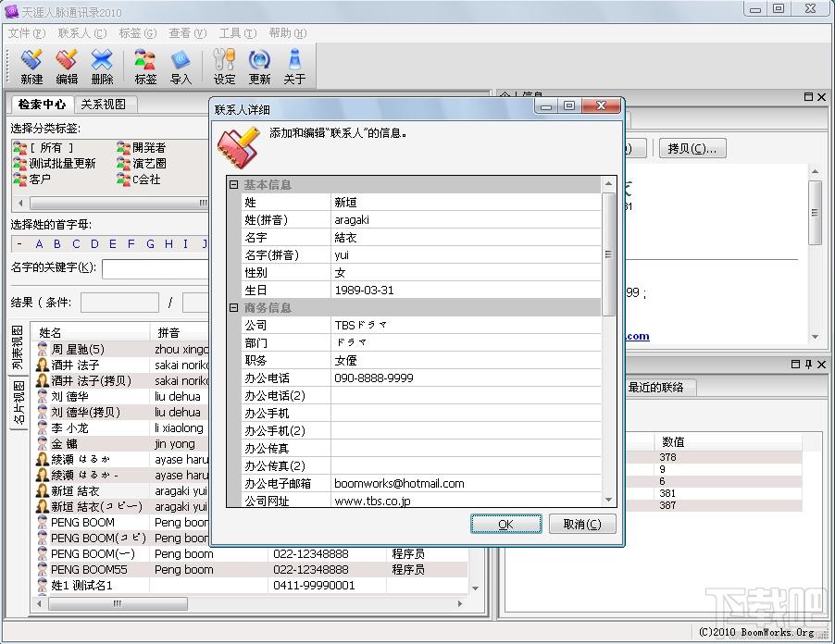This screenshot has width=835, height=644.
Task: Open the 工具(T) menu
Action: (x=238, y=33)
